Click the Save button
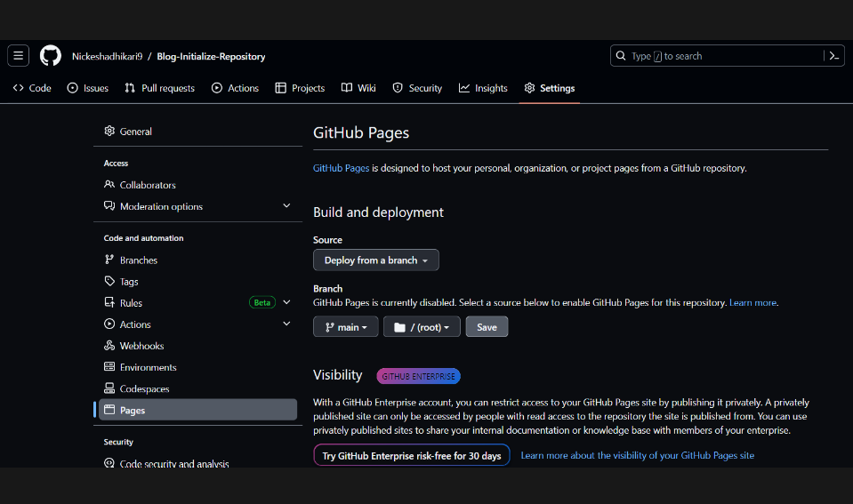The height and width of the screenshot is (504, 853). click(x=487, y=327)
